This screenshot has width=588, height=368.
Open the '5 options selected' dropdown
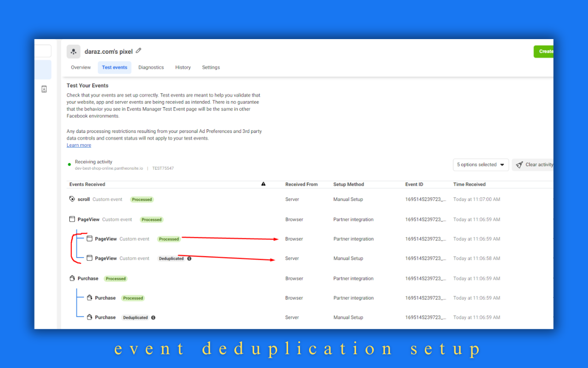(481, 165)
